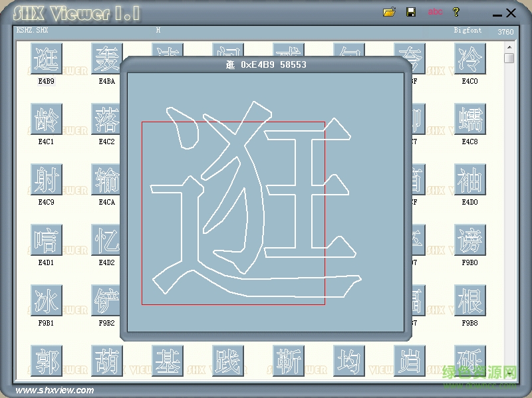Select the glyph tile labeled E4C0

pos(469,59)
